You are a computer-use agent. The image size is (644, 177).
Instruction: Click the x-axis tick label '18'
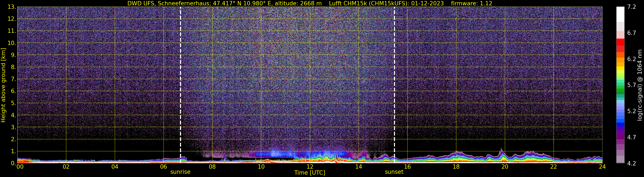click(456, 167)
